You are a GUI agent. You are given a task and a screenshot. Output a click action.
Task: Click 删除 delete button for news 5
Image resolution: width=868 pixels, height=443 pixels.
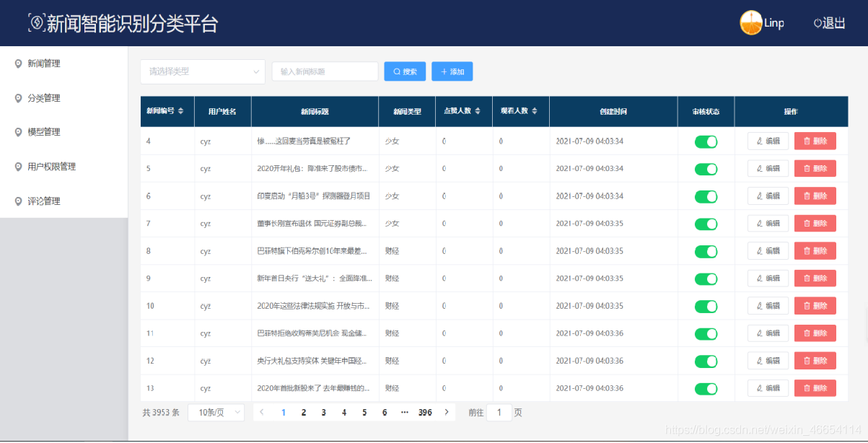click(x=815, y=169)
